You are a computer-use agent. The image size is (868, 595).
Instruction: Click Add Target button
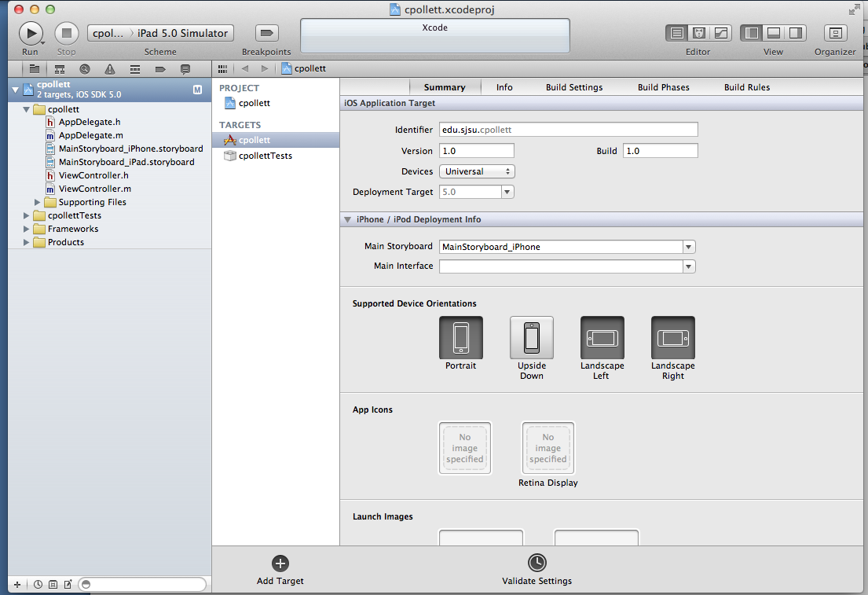[x=280, y=570]
